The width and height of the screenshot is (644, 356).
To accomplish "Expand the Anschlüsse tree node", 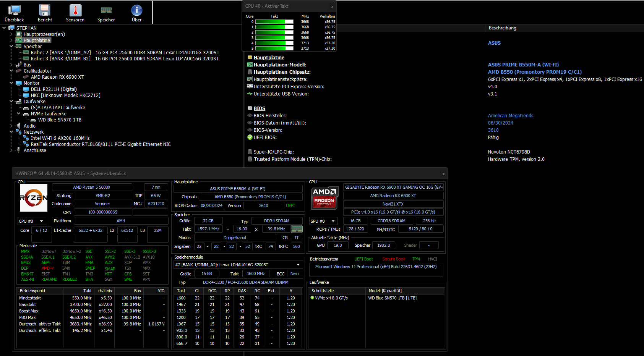I will [x=11, y=150].
